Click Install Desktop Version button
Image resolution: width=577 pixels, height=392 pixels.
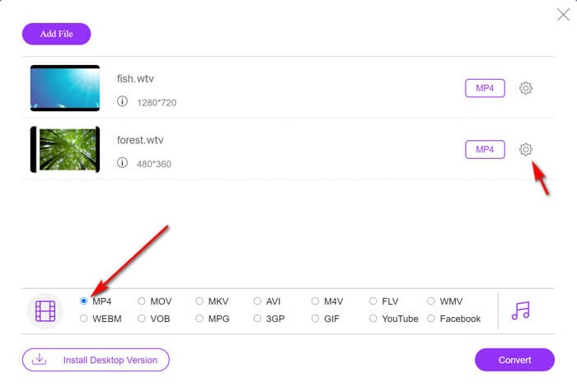pos(96,360)
